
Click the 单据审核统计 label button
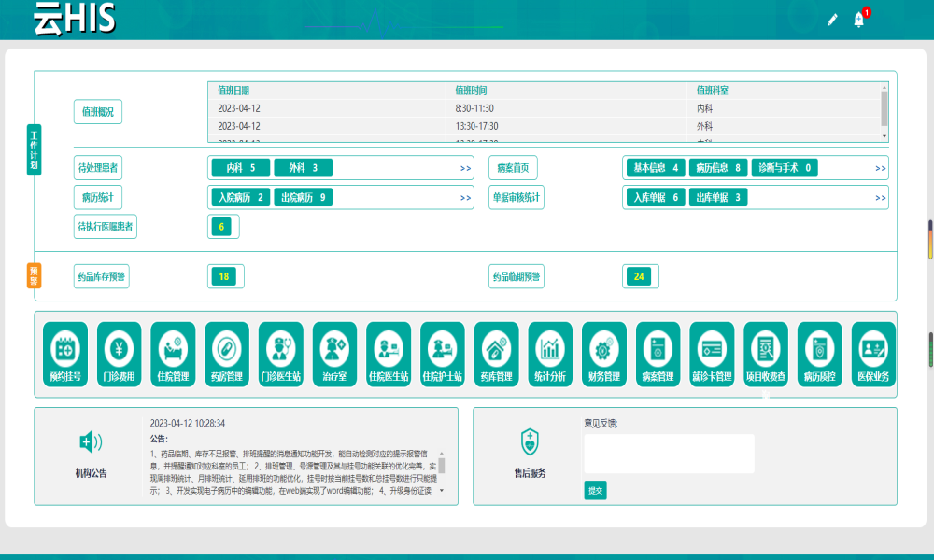(x=517, y=197)
